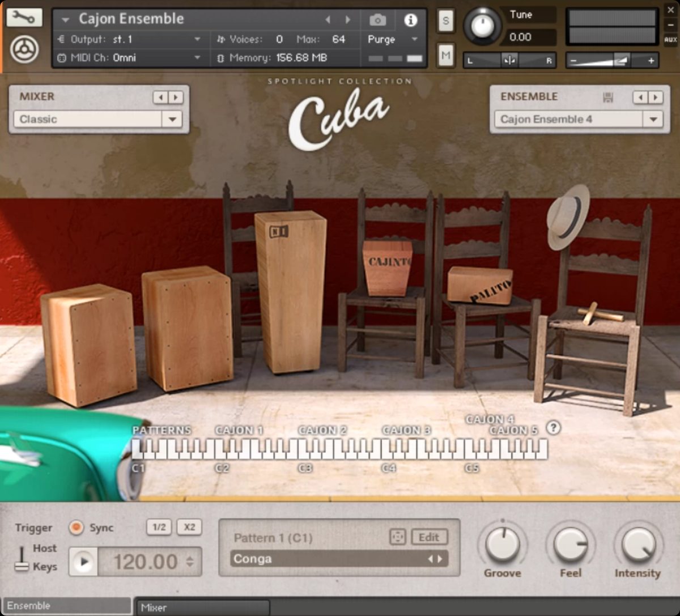Click the tempo stepper arrows

pos(190,562)
